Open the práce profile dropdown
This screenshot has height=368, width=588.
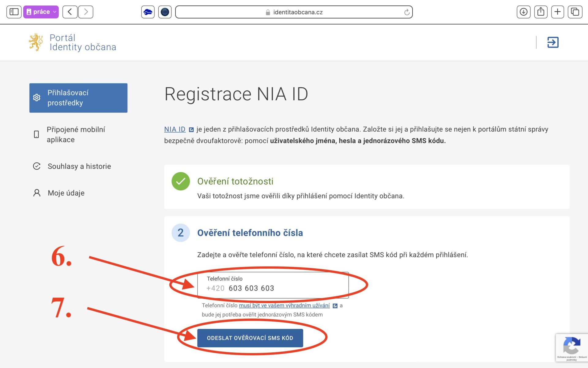[41, 12]
